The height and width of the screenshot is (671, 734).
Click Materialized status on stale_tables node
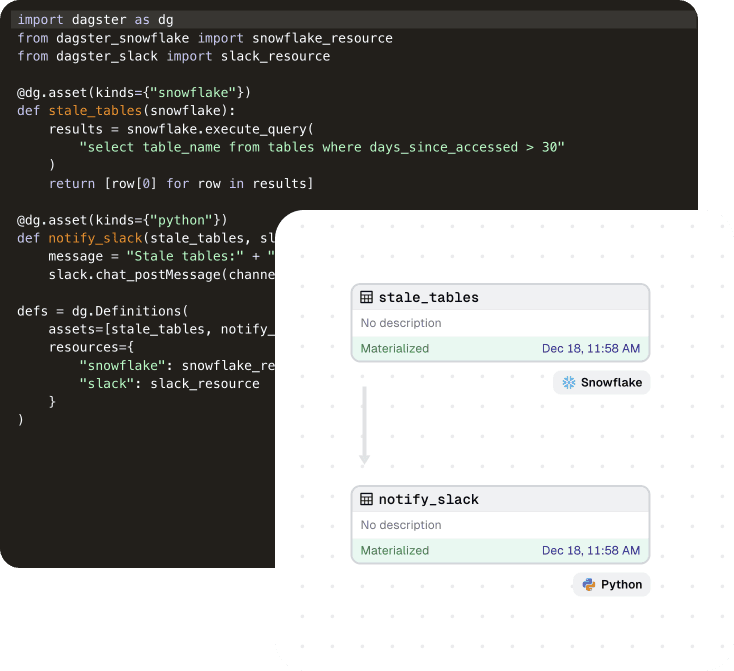(x=395, y=349)
